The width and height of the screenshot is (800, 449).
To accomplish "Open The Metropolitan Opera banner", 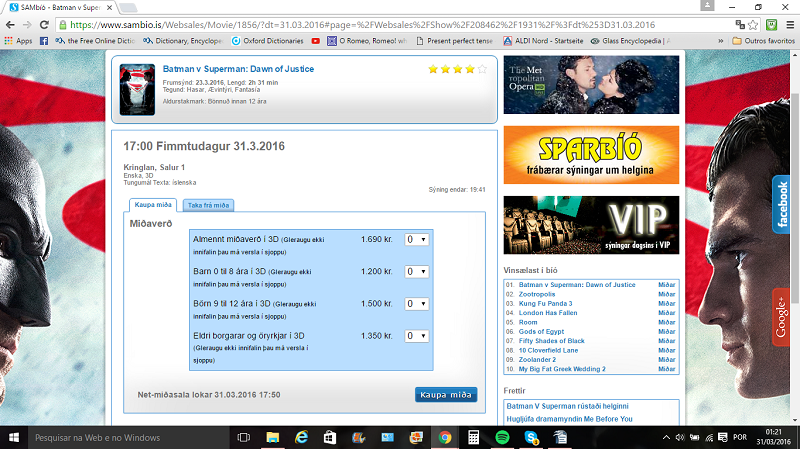I will coord(591,85).
